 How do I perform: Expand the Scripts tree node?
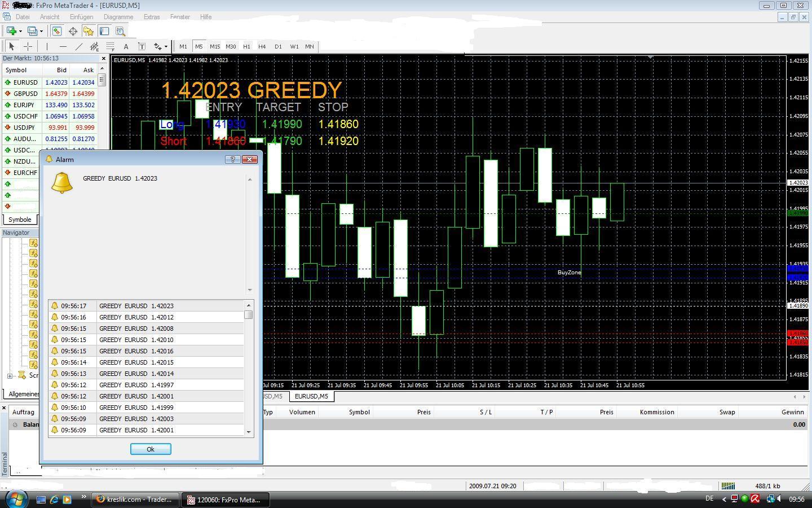pos(10,376)
